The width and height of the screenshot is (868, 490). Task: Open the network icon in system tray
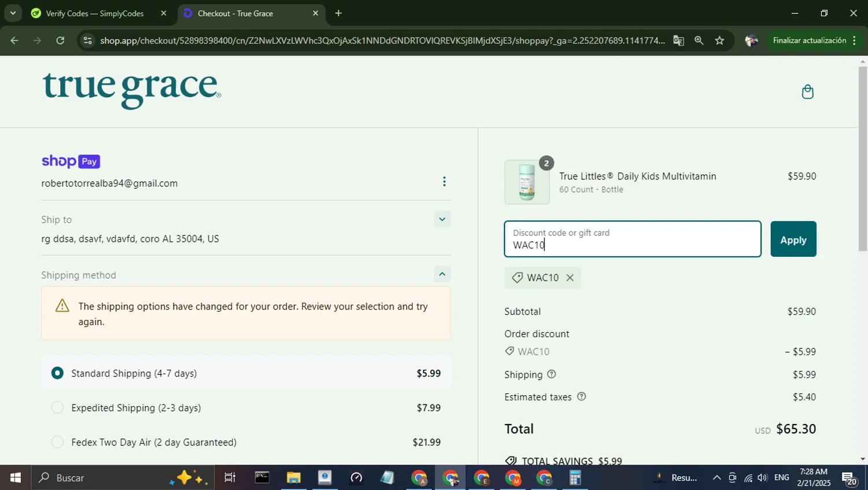(748, 478)
